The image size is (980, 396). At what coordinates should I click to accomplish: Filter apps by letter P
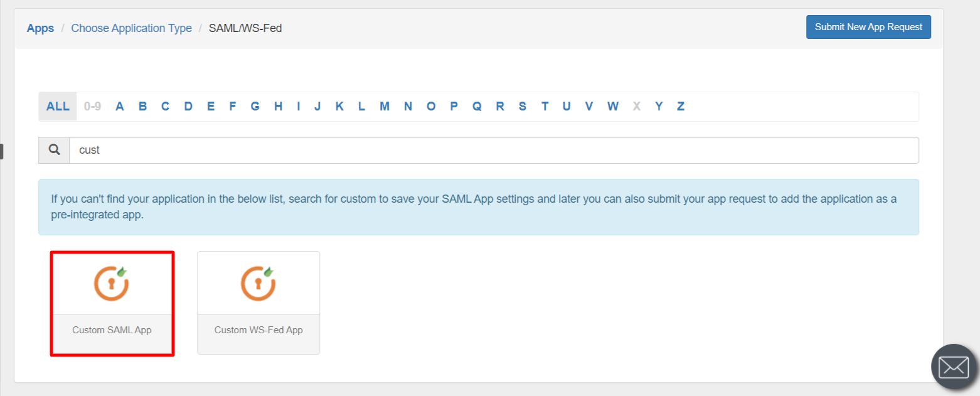coord(454,106)
